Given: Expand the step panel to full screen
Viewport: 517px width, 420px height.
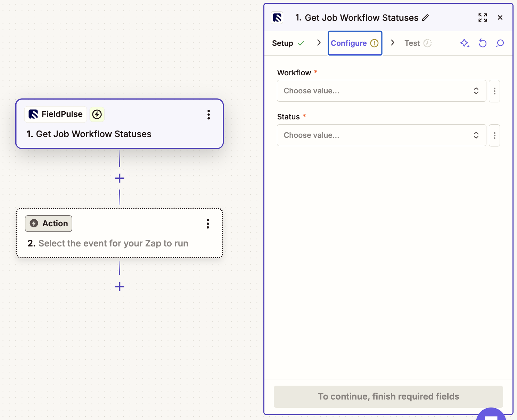Looking at the screenshot, I should [483, 18].
